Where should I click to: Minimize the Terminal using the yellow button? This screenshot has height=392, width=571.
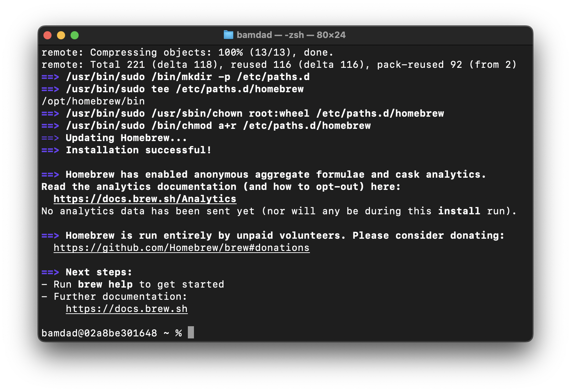61,35
